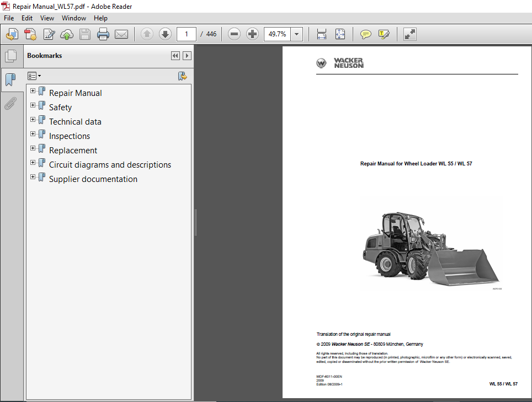Add a sticky note comment
The image size is (532, 402).
(365, 34)
